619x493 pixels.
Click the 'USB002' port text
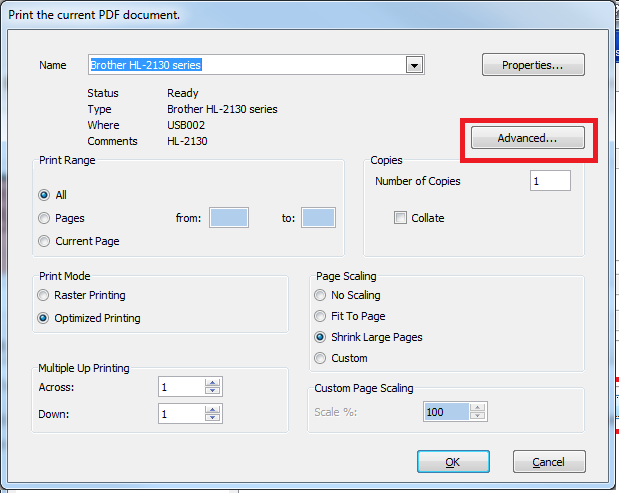click(x=186, y=125)
